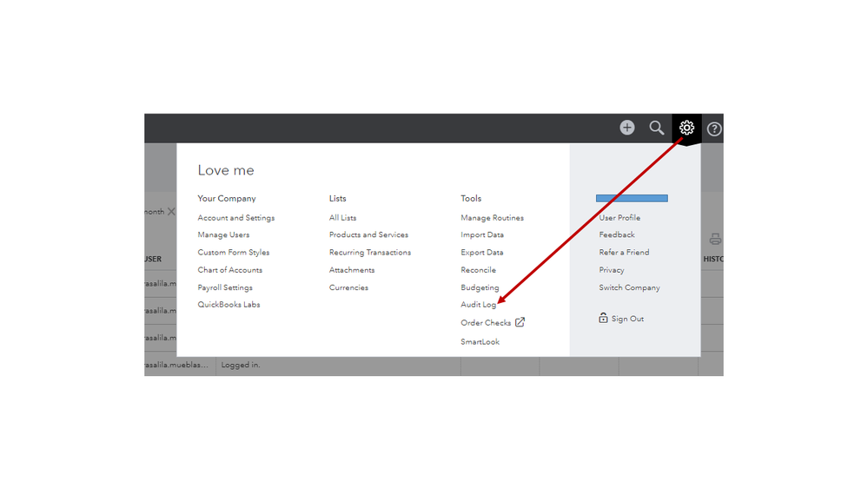The image size is (868, 488).
Task: Open Manage Routines
Action: click(x=492, y=217)
